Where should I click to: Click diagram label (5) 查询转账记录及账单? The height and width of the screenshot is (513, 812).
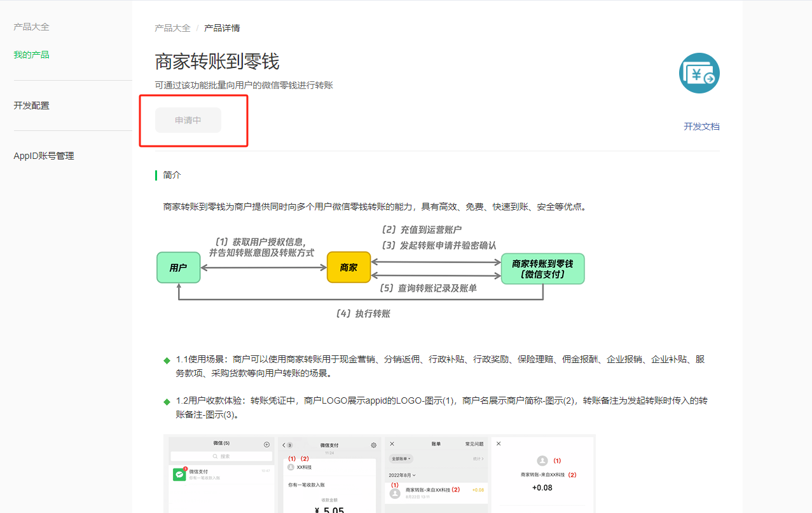point(427,288)
